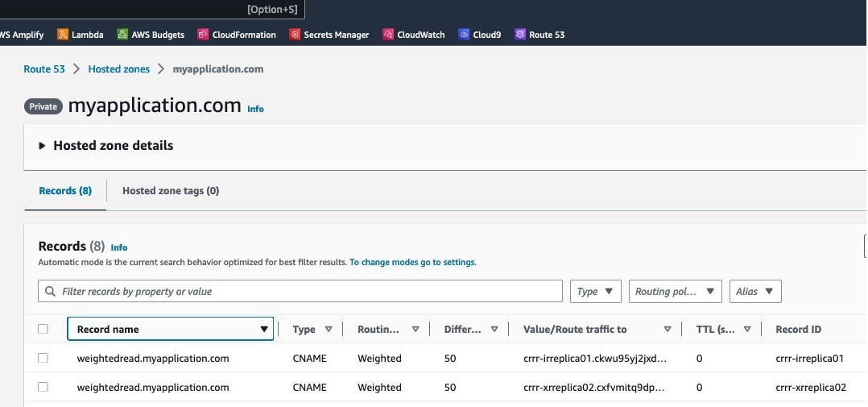Viewport: 868px width, 407px height.
Task: Open the Alias filter dropdown
Action: (755, 291)
